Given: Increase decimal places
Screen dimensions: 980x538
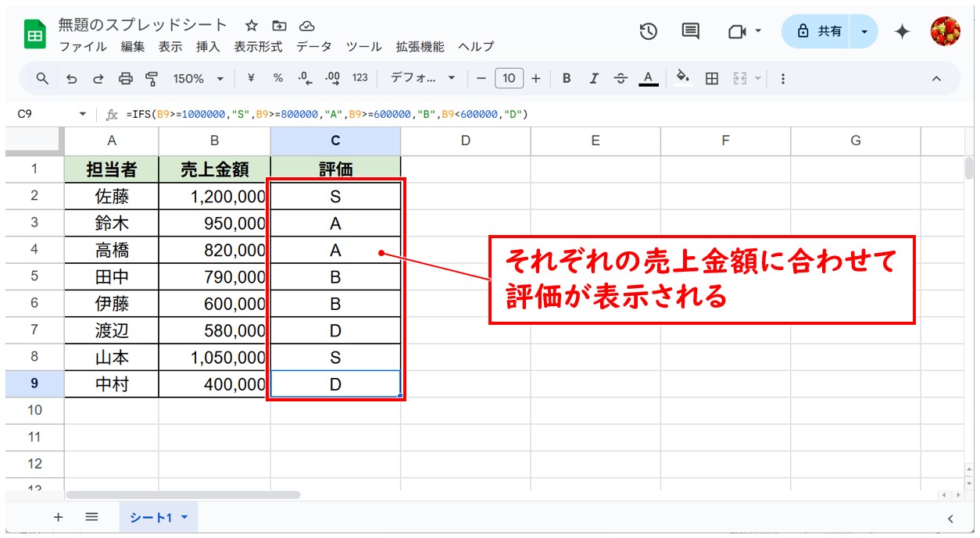Looking at the screenshot, I should coord(332,78).
